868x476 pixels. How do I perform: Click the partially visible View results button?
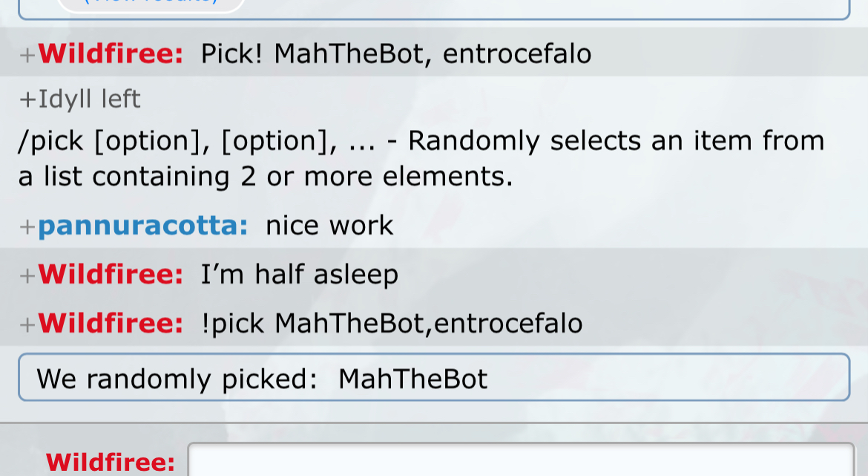pos(151,4)
